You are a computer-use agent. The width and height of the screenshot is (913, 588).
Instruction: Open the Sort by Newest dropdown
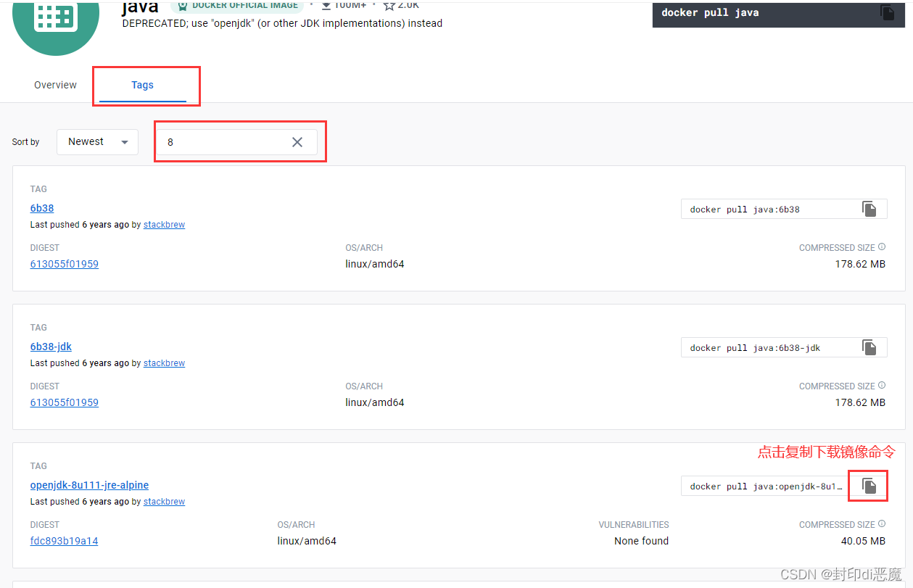[97, 142]
